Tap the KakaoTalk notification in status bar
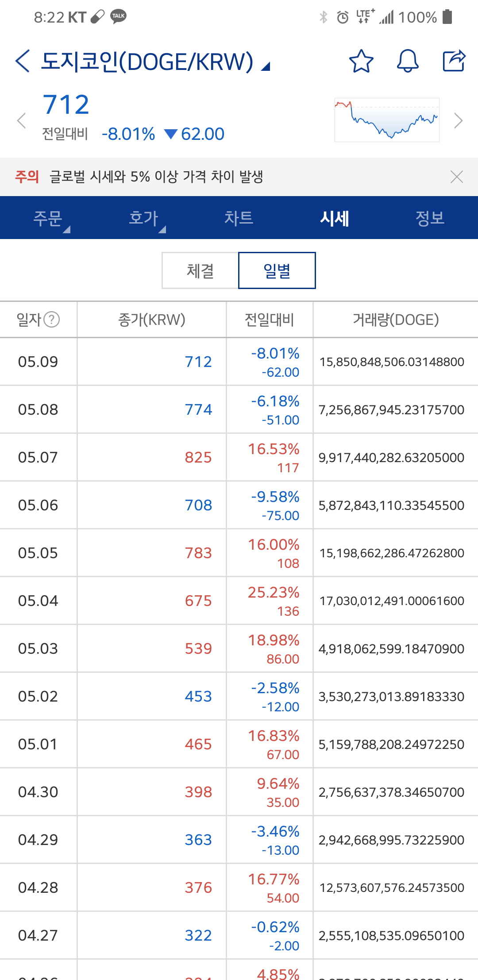This screenshot has width=478, height=980. (x=118, y=16)
